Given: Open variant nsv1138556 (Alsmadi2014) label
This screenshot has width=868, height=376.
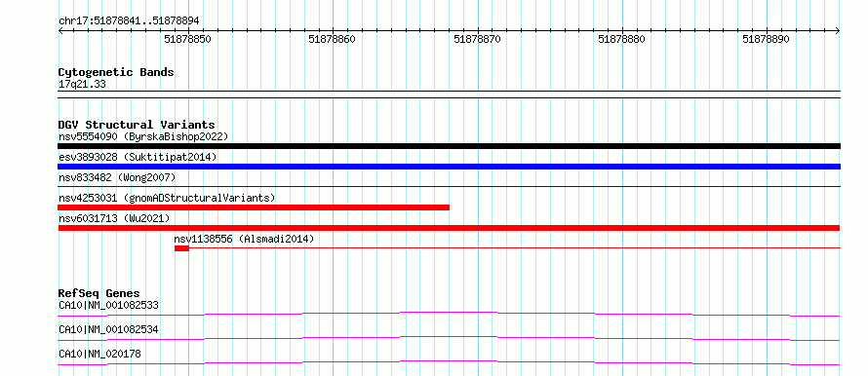Looking at the screenshot, I should pyautogui.click(x=244, y=239).
